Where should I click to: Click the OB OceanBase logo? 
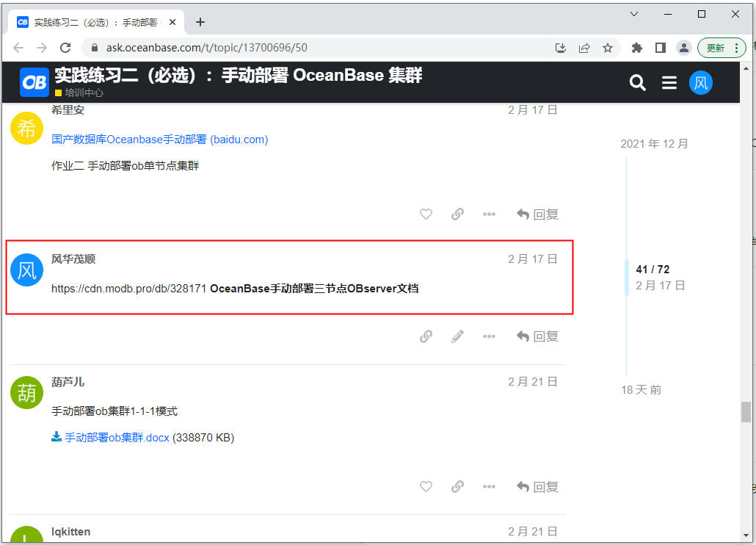tap(34, 82)
